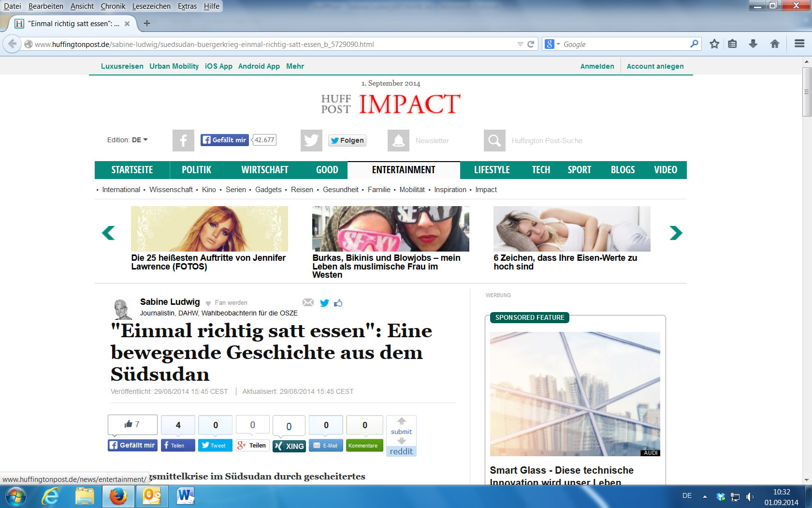812x508 pixels.
Task: Expand the Edition DE dropdown
Action: coord(128,140)
